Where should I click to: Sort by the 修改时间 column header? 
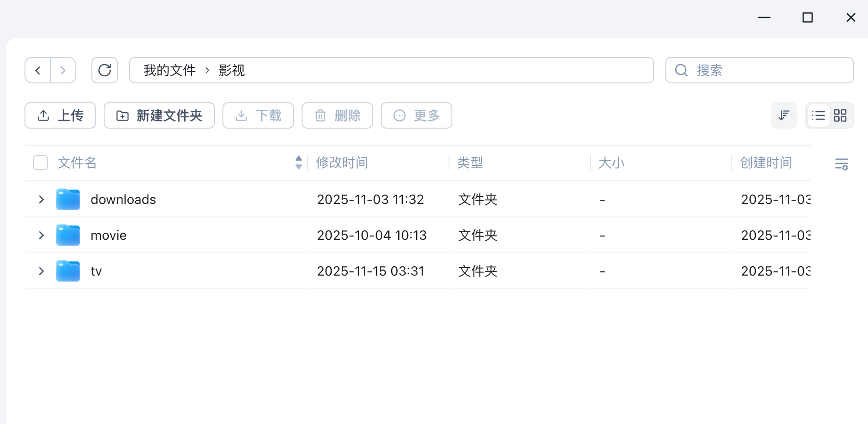pos(342,163)
